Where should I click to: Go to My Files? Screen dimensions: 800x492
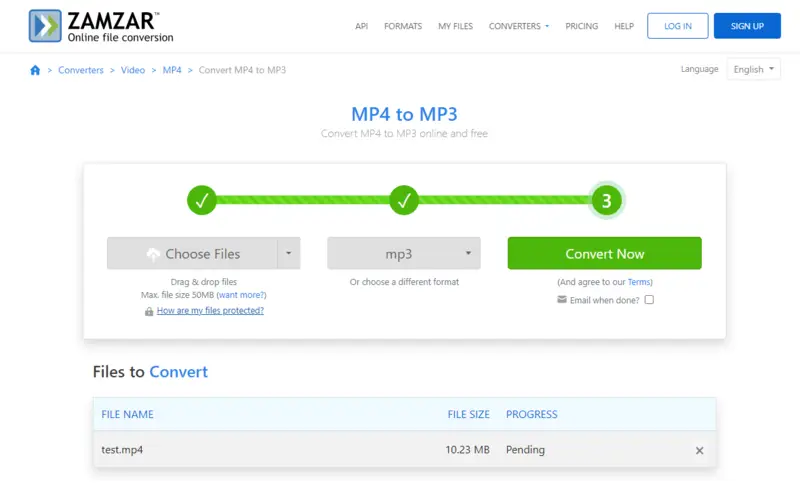coord(455,26)
